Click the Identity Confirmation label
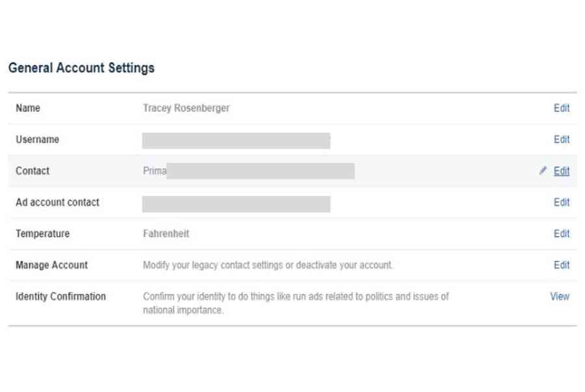 60,296
